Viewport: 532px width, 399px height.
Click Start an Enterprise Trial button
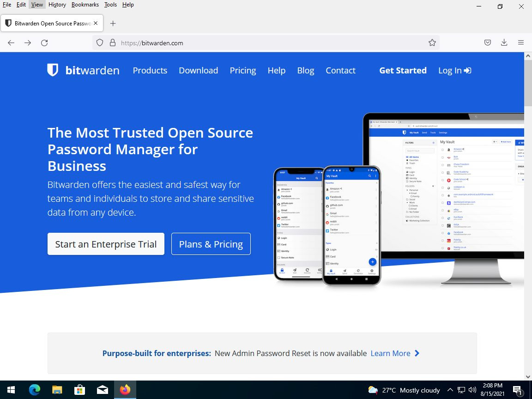(106, 244)
